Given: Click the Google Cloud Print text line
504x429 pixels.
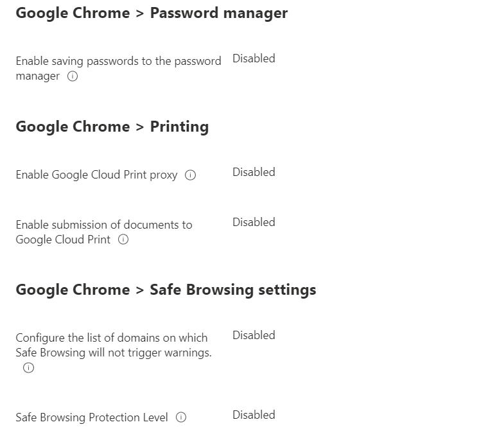Looking at the screenshot, I should point(63,240).
